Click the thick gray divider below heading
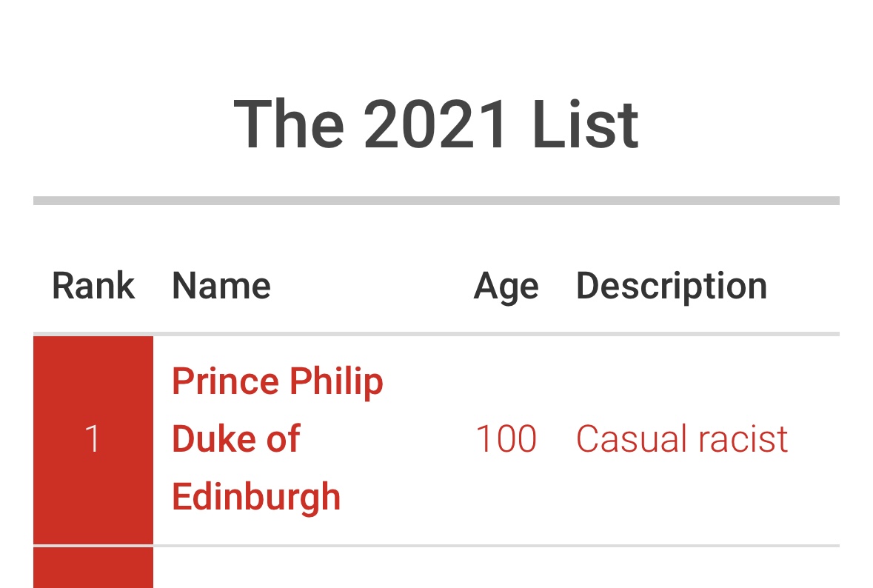873x588 pixels. pyautogui.click(x=437, y=201)
